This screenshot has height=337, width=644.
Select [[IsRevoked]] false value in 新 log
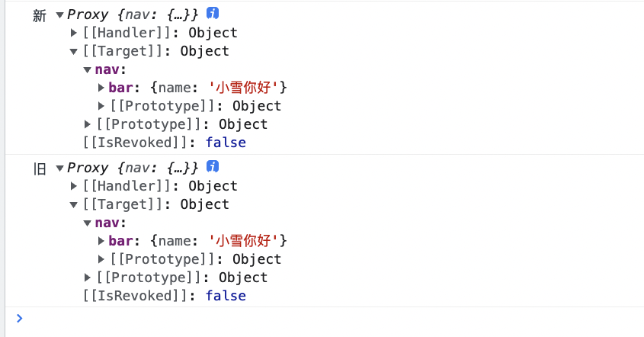click(x=226, y=143)
